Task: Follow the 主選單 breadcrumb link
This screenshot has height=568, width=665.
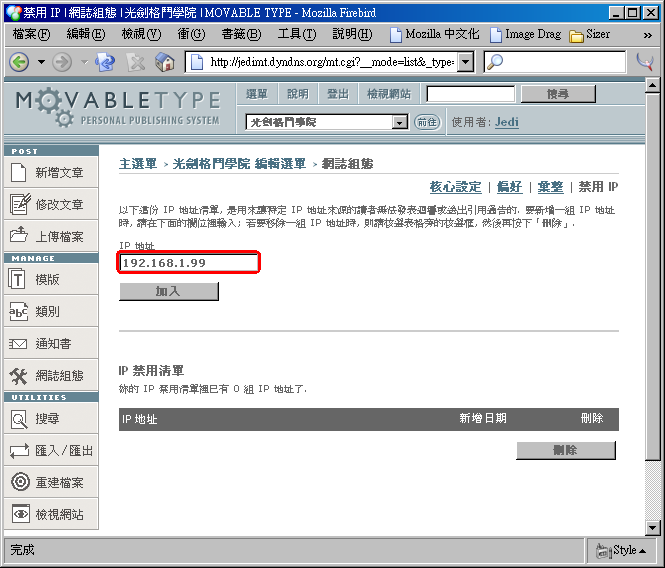Action: click(x=138, y=164)
